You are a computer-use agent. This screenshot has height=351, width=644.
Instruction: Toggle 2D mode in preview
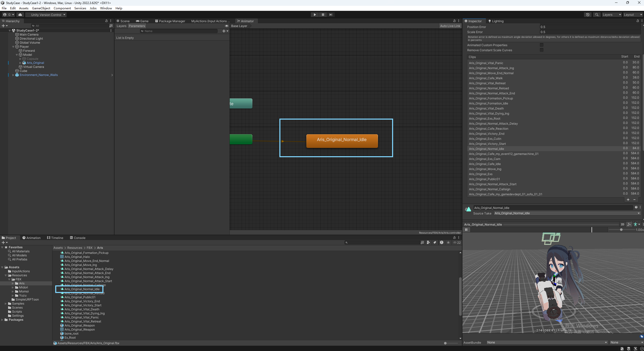(622, 224)
